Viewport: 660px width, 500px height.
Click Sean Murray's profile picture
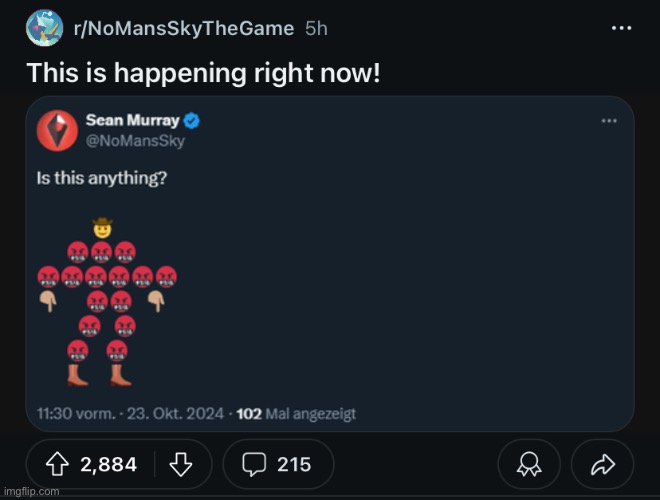pos(57,130)
